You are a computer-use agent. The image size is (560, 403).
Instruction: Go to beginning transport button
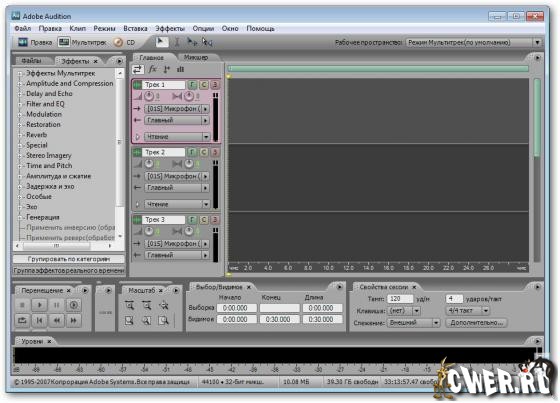(x=39, y=320)
